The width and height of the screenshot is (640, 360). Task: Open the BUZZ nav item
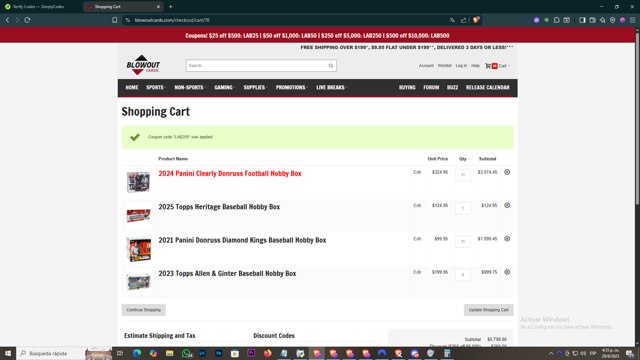[x=452, y=87]
